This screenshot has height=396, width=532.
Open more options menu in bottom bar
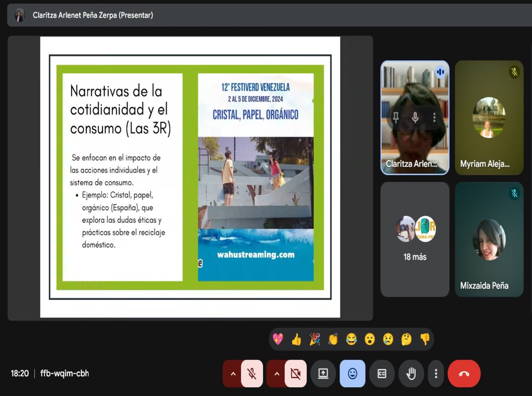[x=436, y=374]
